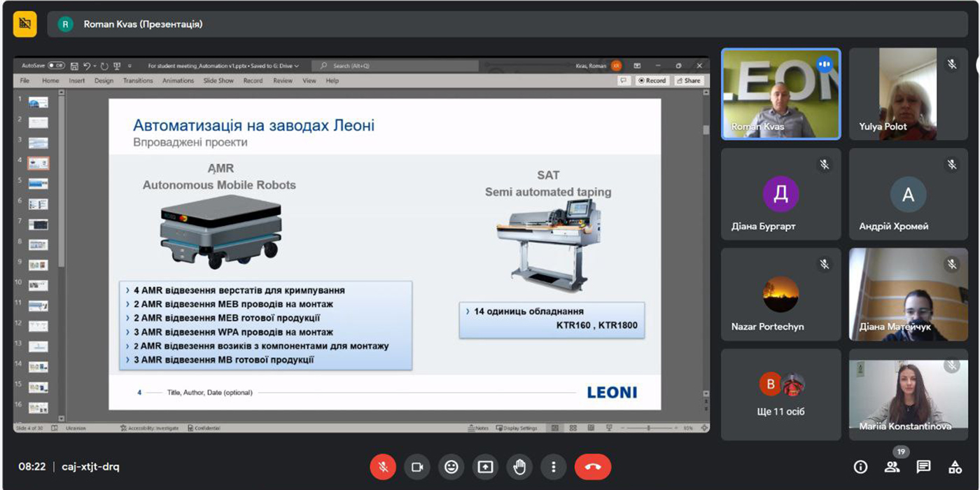
Task: Toggle the camera button
Action: (417, 467)
